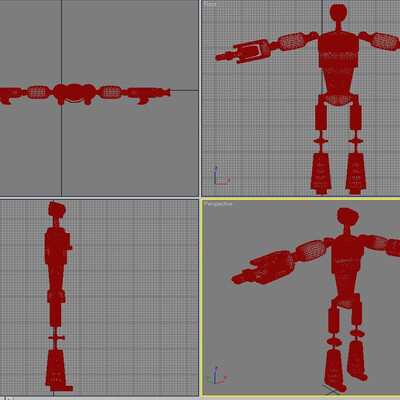Select the gun forearm in Front viewport

250,51
